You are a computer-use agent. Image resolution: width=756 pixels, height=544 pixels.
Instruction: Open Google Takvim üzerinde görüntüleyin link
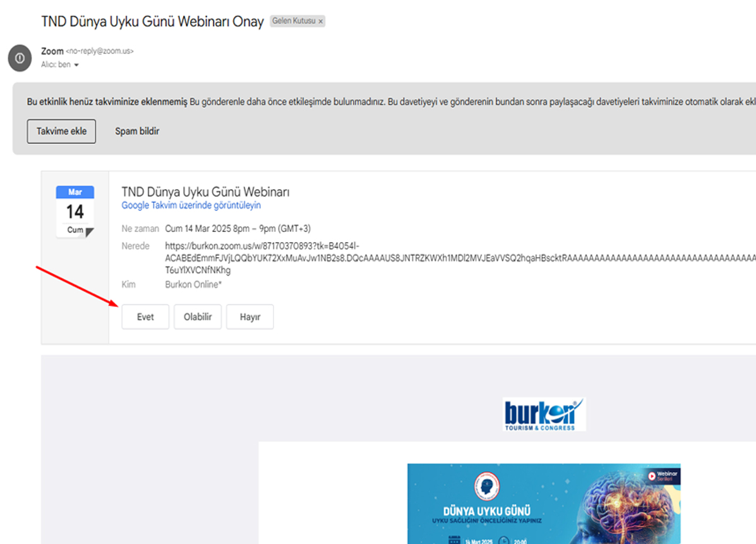pos(191,205)
